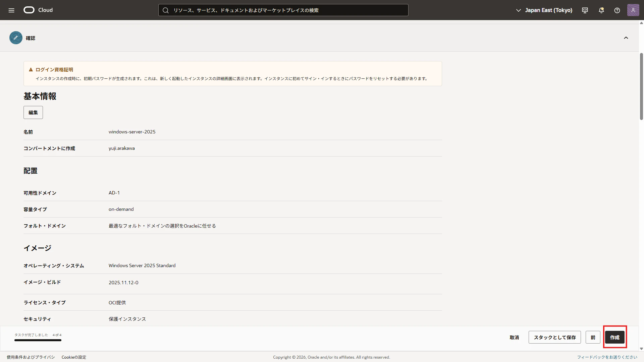Click the 名前 field label

(28, 132)
